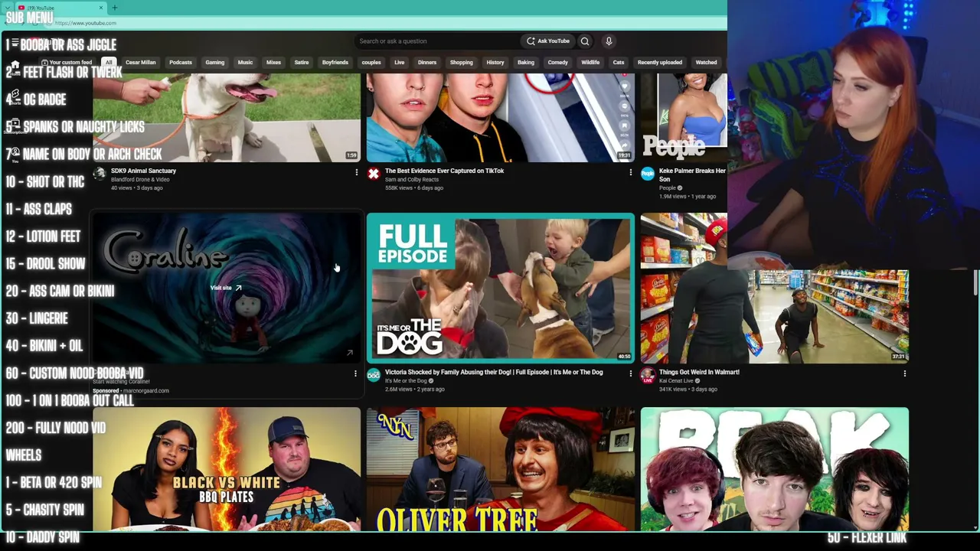
Task: Open 'Things Got Weird In Walmart!' title
Action: coord(699,372)
